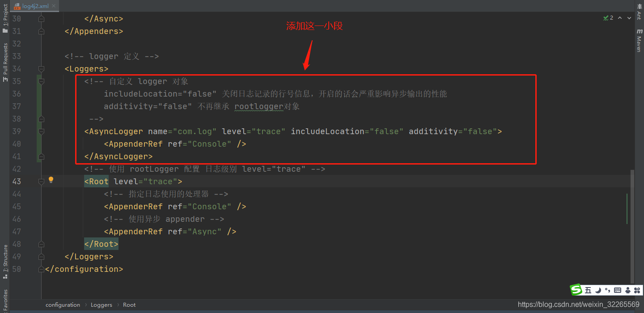Select the Loggers breadcrumb
This screenshot has width=644, height=313.
102,305
